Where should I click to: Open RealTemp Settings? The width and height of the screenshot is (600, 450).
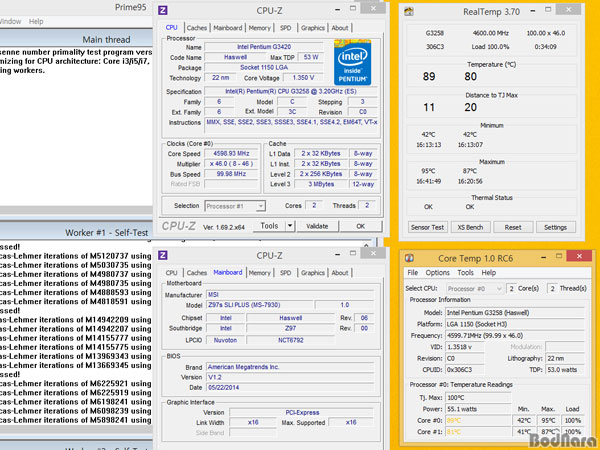click(555, 227)
